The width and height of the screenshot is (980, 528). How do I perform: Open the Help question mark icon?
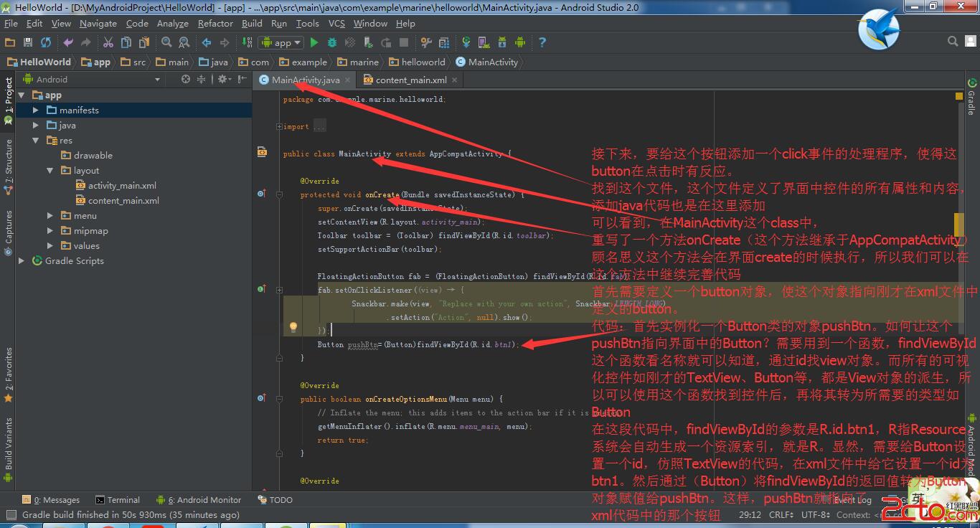click(x=542, y=43)
